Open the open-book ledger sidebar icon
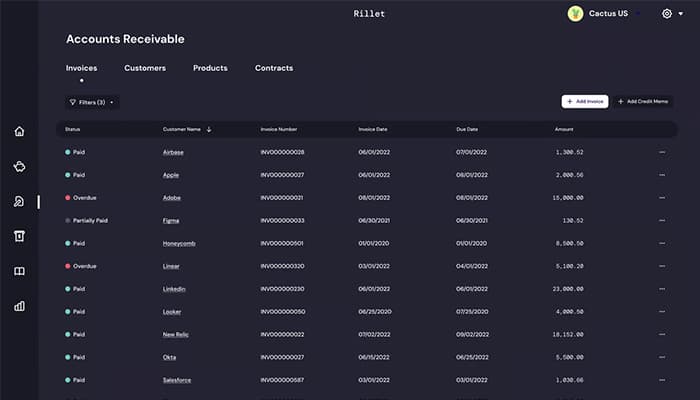This screenshot has height=400, width=700. tap(19, 271)
